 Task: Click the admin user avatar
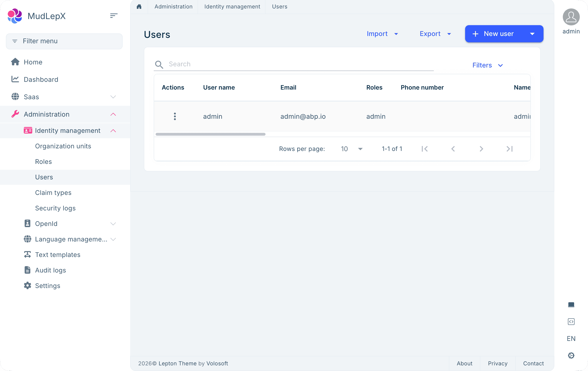(571, 17)
